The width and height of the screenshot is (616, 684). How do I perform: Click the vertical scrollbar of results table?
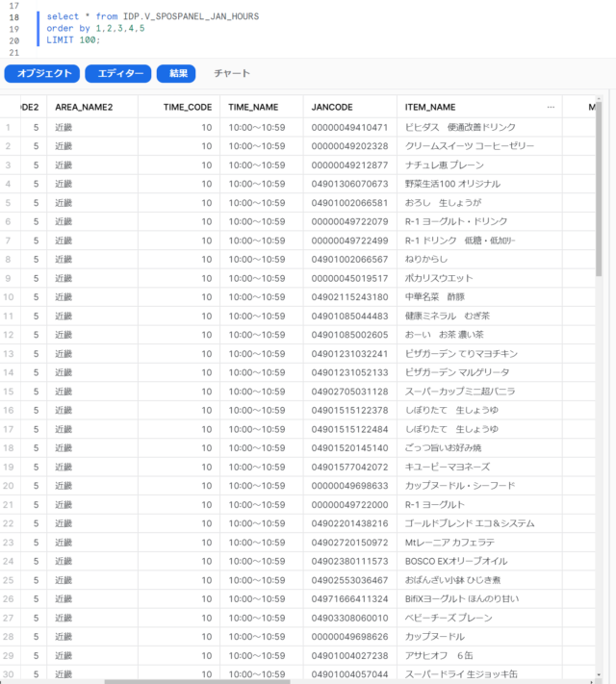(599, 189)
